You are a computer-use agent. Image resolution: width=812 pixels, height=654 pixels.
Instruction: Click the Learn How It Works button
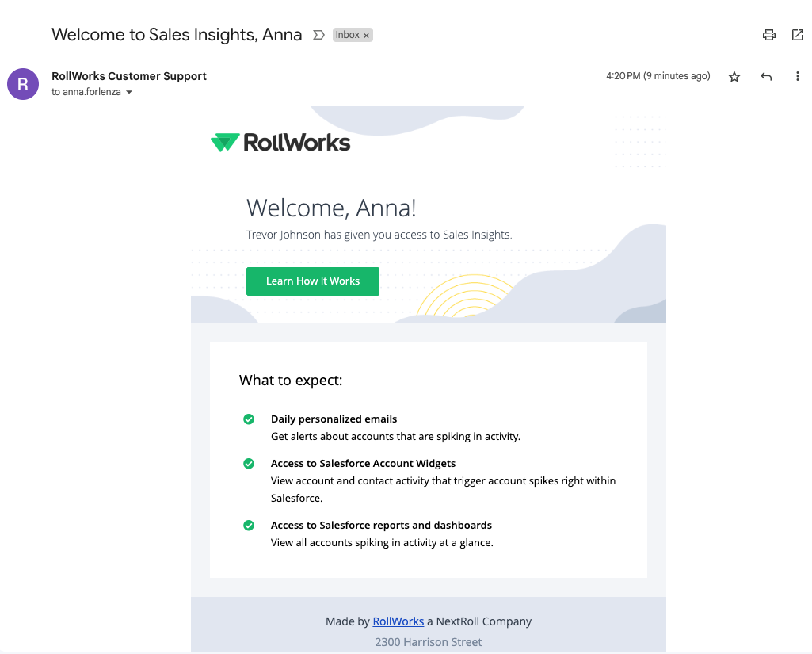[x=312, y=281]
